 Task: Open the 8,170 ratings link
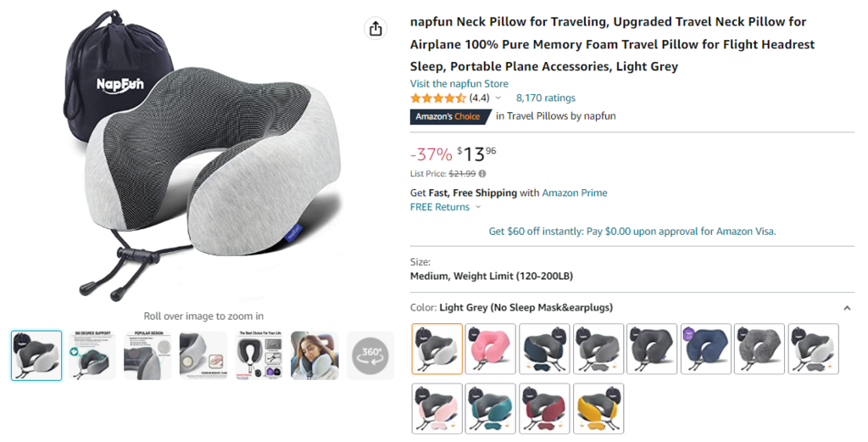[x=545, y=98]
